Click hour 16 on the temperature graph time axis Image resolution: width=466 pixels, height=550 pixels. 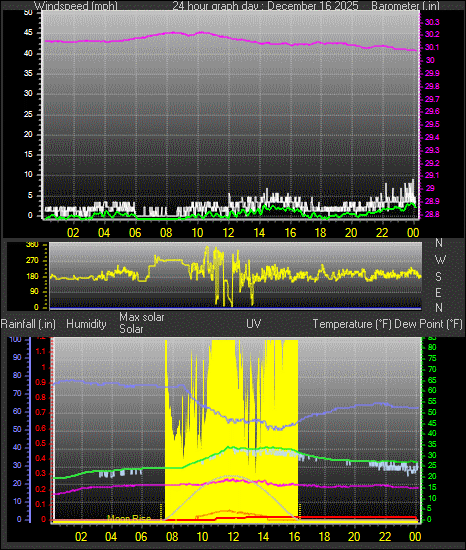coord(294,537)
